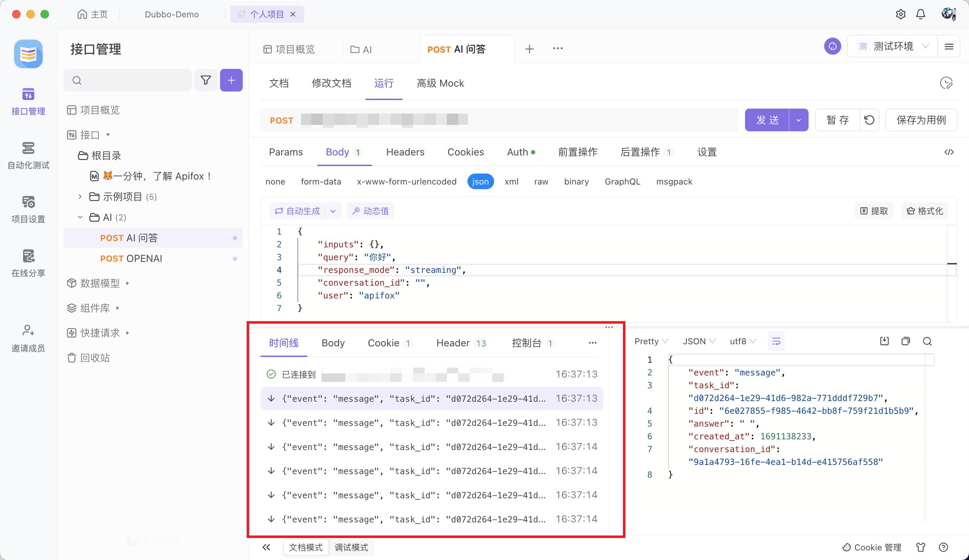
Task: Click the reset changes icon beside 暂存
Action: (869, 120)
